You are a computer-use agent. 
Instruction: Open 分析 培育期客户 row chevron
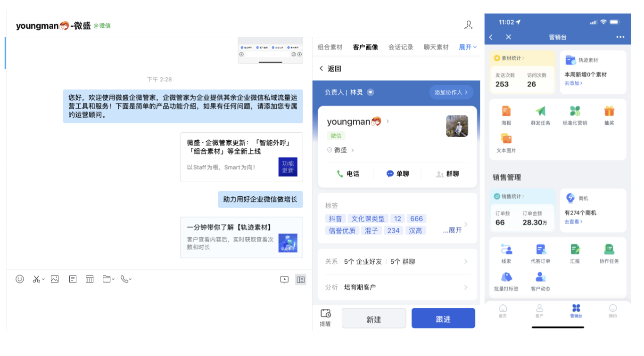[466, 287]
